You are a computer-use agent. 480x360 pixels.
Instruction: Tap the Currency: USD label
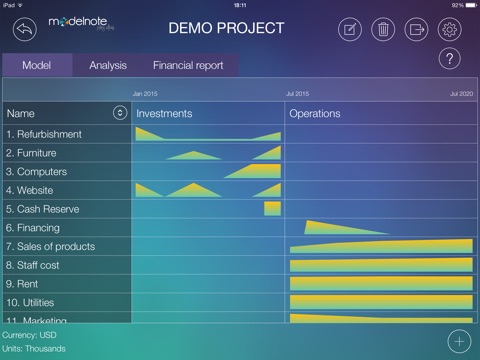pos(29,335)
